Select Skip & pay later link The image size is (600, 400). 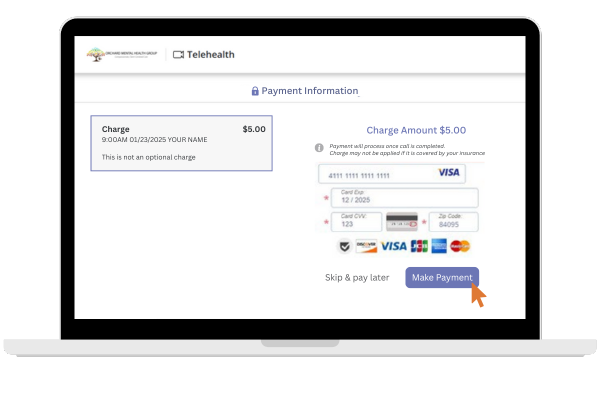(x=357, y=278)
